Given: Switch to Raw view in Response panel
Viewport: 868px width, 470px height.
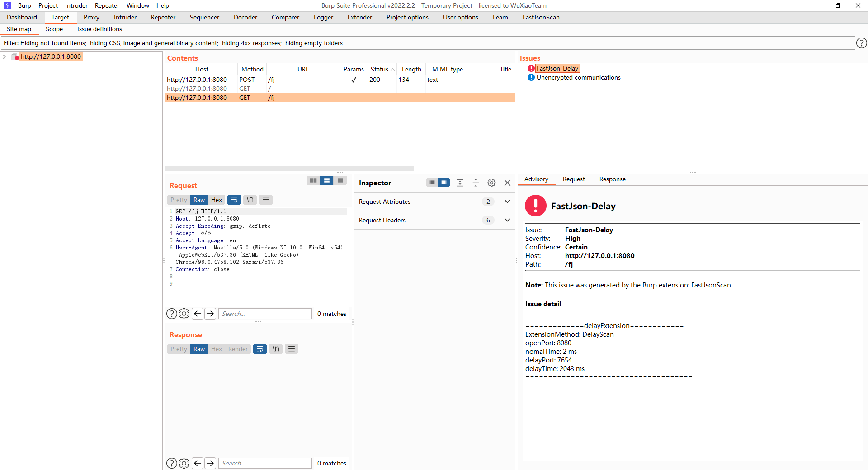Looking at the screenshot, I should click(x=199, y=349).
